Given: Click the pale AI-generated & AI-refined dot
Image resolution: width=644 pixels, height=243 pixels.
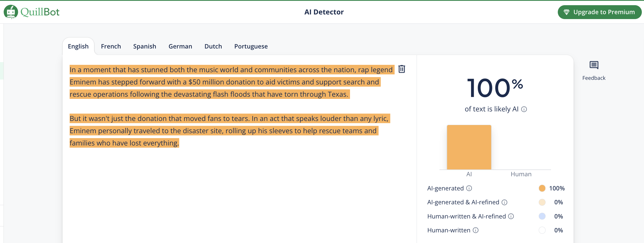Looking at the screenshot, I should [x=542, y=202].
